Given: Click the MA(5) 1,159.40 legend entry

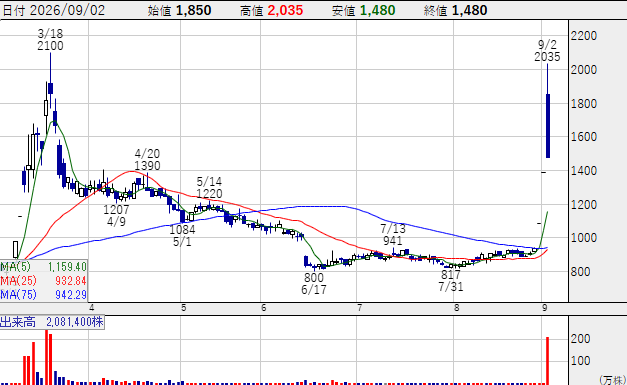Looking at the screenshot, I should pos(44,267).
